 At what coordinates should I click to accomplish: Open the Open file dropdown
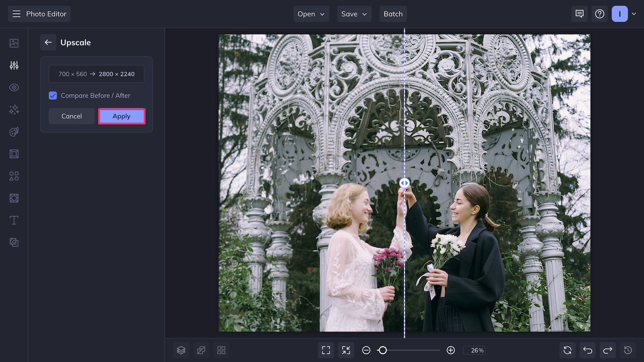click(x=311, y=14)
